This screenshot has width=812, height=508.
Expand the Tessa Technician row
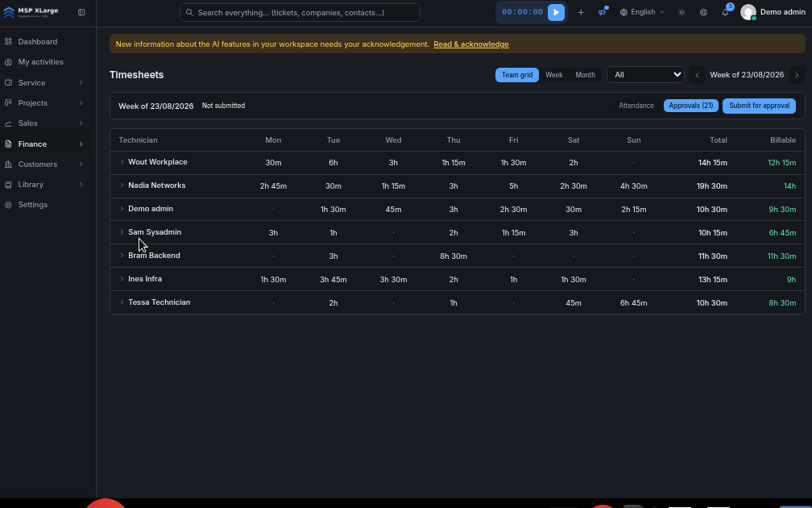(x=122, y=302)
